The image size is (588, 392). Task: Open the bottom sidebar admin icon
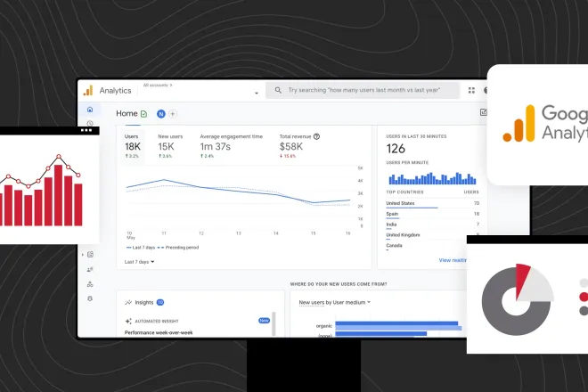pyautogui.click(x=90, y=298)
